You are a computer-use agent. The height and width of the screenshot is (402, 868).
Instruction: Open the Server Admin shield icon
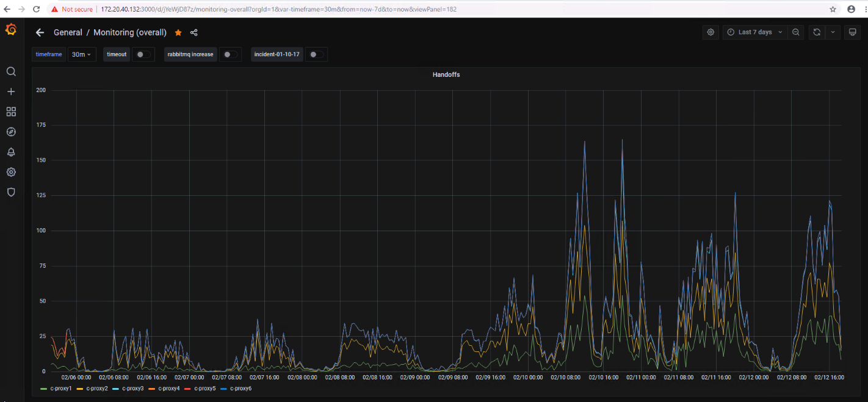(11, 192)
